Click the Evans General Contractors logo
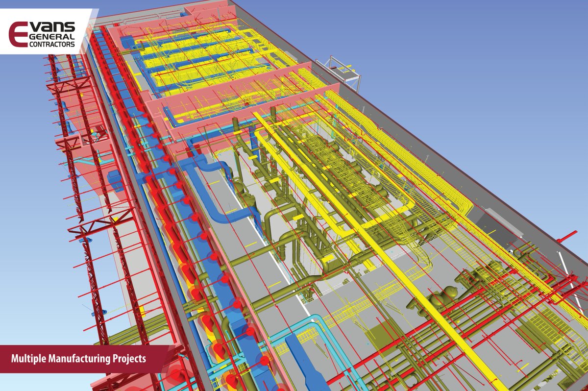 pos(42,34)
